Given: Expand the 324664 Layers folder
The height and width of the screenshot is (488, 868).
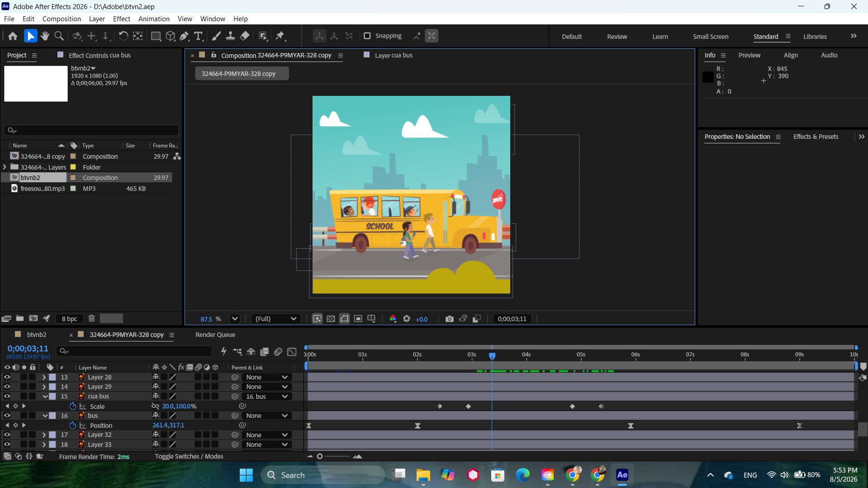Looking at the screenshot, I should [5, 167].
